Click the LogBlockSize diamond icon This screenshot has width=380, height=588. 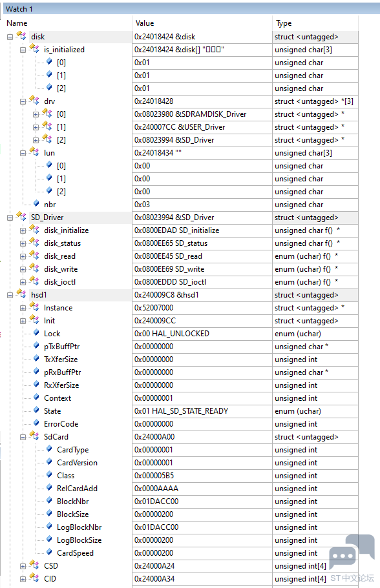(49, 540)
